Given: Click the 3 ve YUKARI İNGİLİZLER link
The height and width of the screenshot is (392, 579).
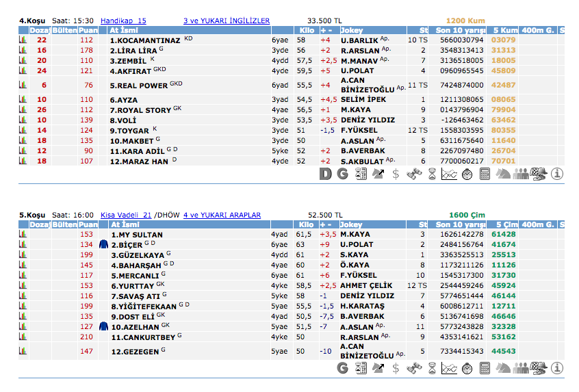Looking at the screenshot, I should tap(227, 21).
